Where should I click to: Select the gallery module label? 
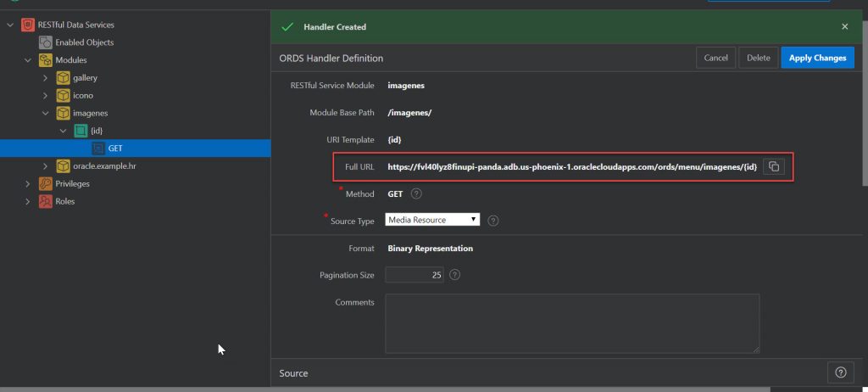(x=85, y=78)
